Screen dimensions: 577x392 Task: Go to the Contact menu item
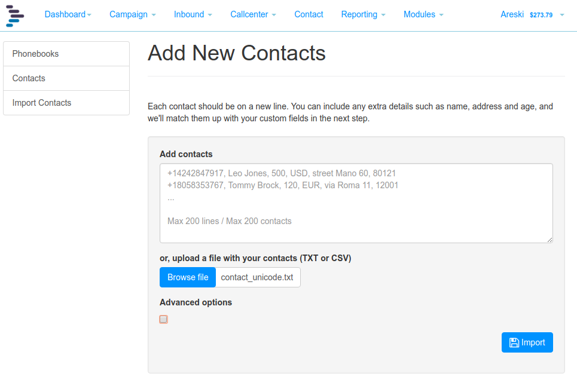click(x=309, y=14)
